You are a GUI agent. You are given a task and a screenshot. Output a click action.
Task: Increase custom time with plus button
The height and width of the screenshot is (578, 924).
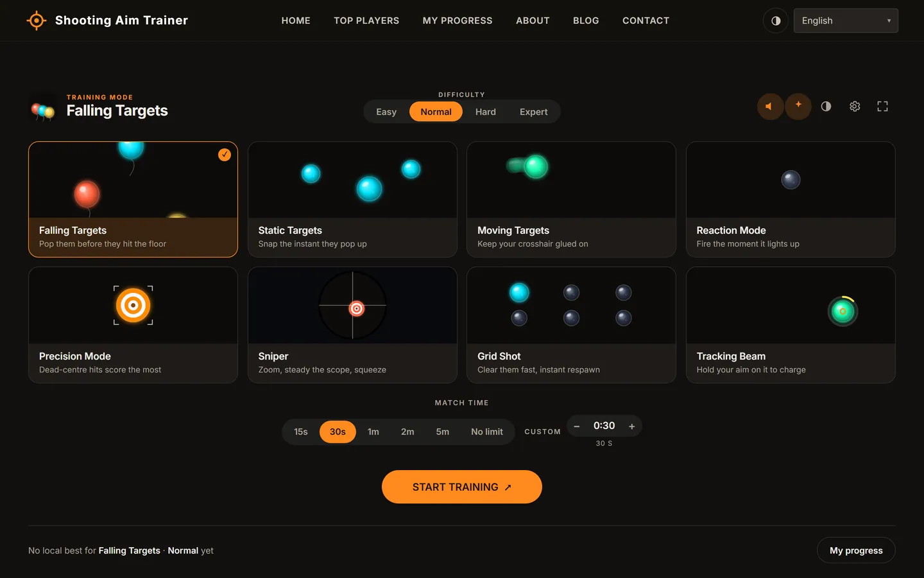pos(632,426)
